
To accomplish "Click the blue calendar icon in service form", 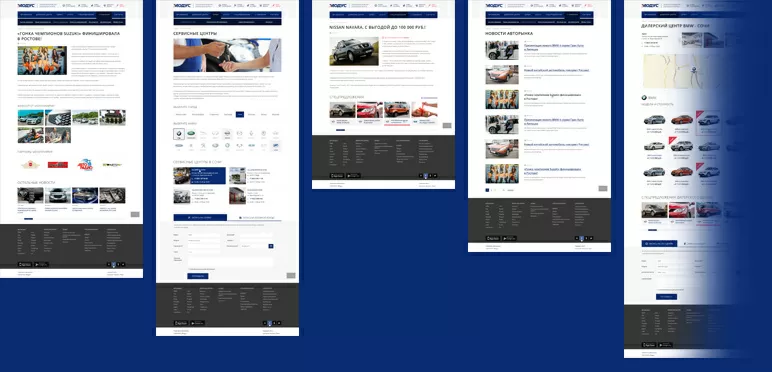I will click(271, 246).
